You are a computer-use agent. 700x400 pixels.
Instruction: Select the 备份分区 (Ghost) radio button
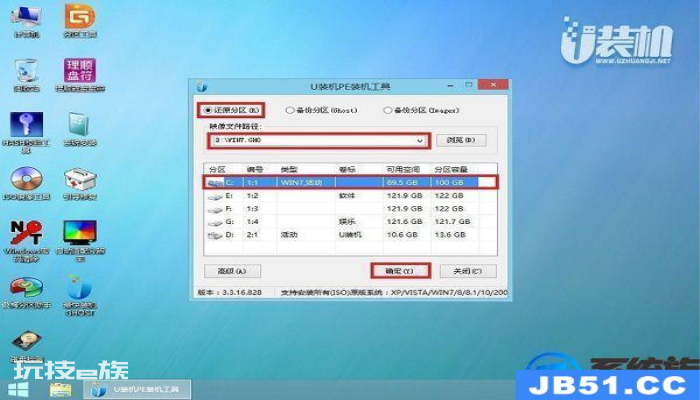(x=290, y=110)
